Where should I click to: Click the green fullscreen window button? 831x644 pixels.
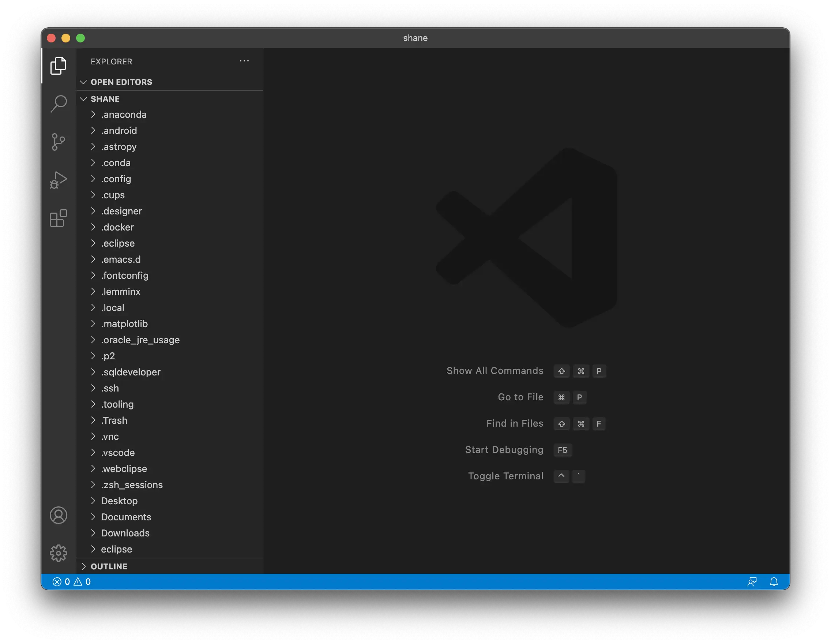(x=80, y=38)
